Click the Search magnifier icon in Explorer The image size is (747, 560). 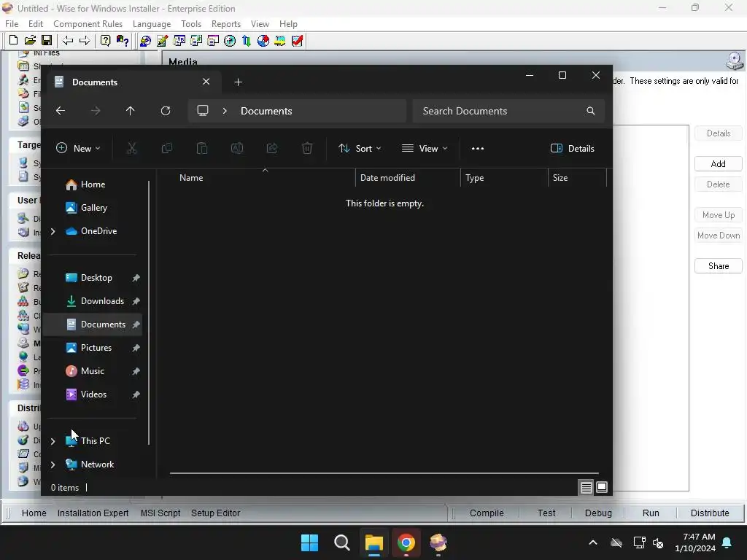pyautogui.click(x=591, y=111)
